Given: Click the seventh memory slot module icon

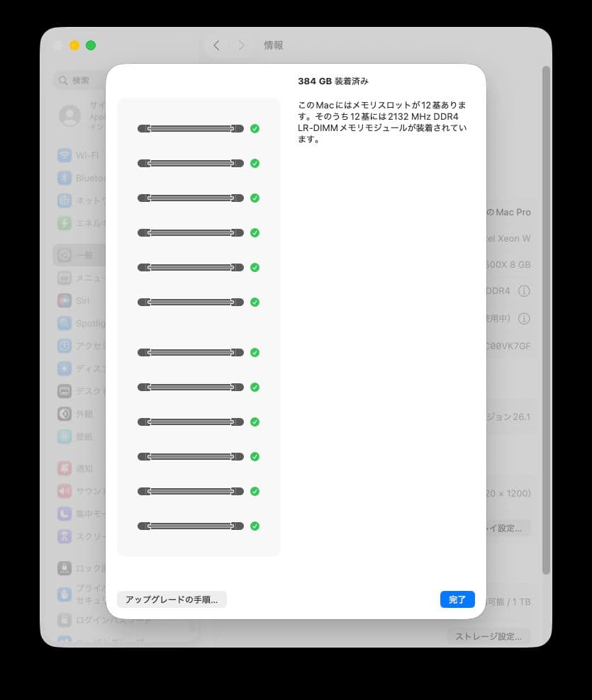Looking at the screenshot, I should coord(191,353).
